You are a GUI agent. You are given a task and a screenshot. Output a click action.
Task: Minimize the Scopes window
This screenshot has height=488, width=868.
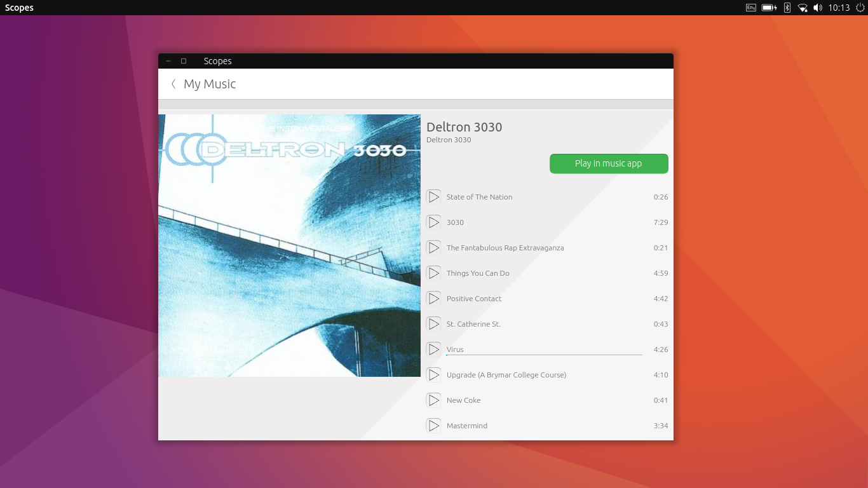[168, 61]
